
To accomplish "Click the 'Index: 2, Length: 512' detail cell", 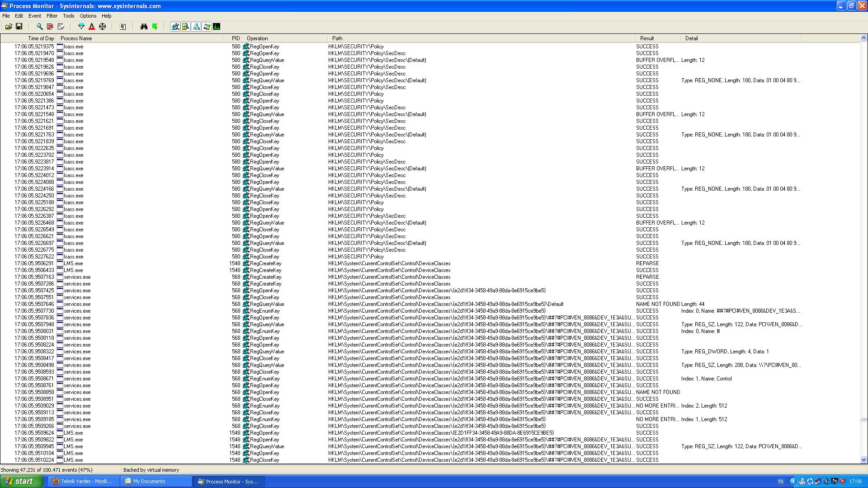I will point(704,406).
